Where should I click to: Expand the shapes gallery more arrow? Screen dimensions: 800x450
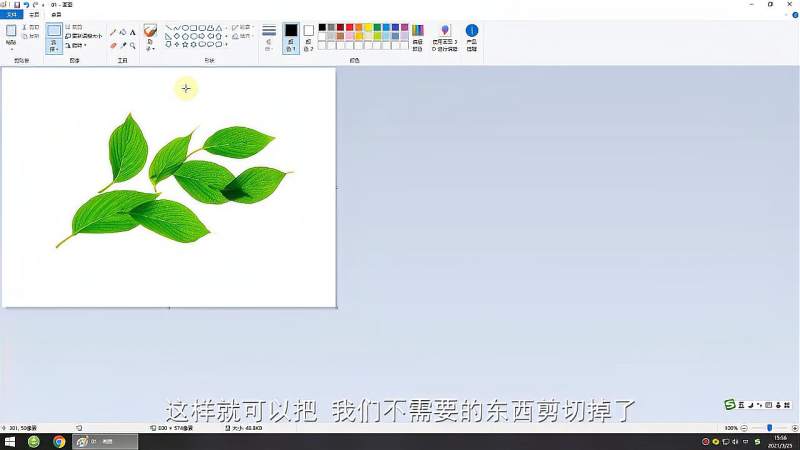[226, 44]
